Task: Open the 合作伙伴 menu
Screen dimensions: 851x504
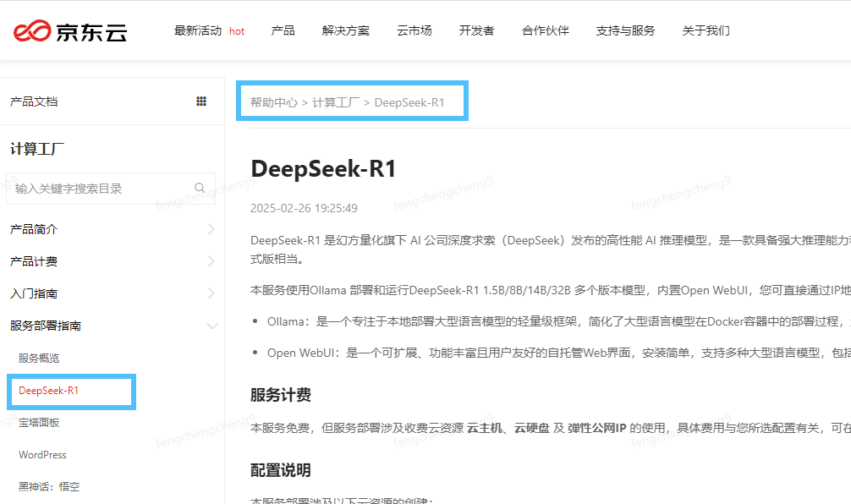Action: coord(546,31)
